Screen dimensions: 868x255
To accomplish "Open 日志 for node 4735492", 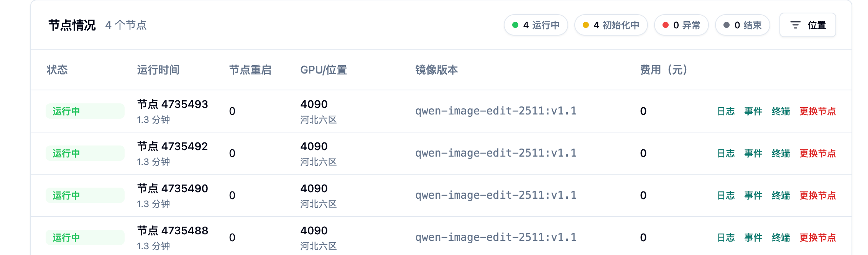I will coord(726,154).
